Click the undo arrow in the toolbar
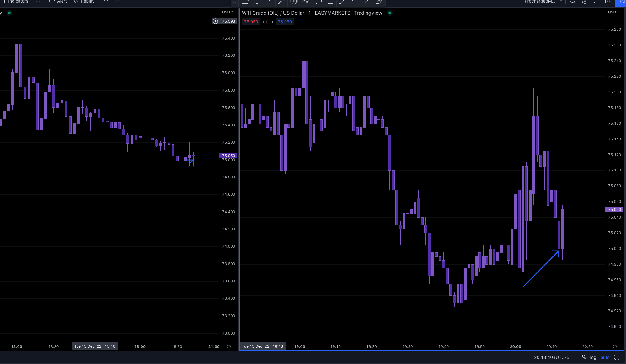 (106, 2)
